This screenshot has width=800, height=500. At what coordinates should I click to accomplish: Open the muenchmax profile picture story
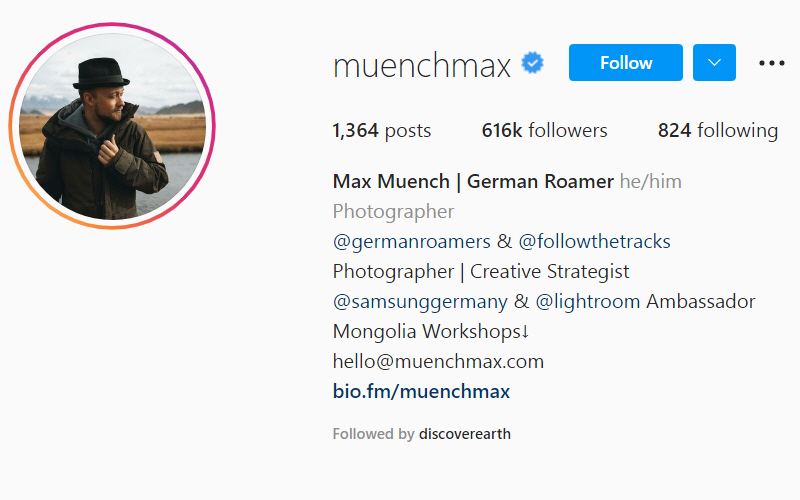(113, 125)
